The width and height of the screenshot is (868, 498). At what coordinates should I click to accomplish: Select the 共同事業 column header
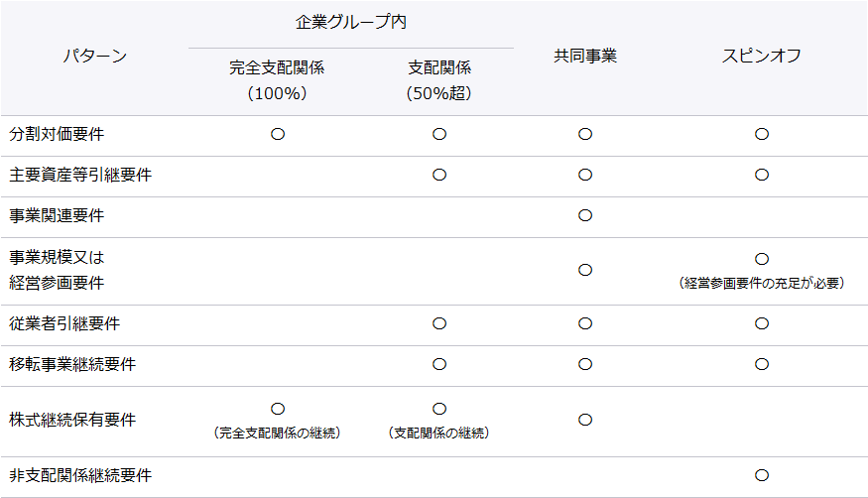coord(585,57)
